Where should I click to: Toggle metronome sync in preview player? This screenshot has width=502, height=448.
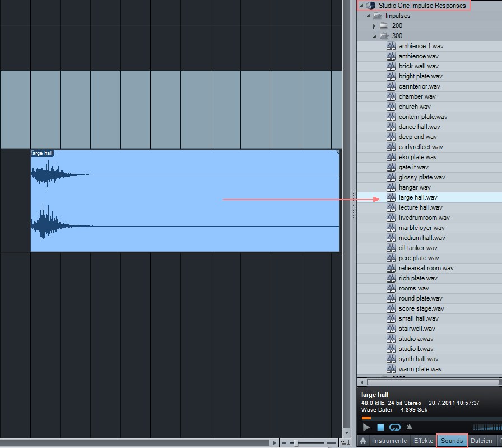click(409, 427)
